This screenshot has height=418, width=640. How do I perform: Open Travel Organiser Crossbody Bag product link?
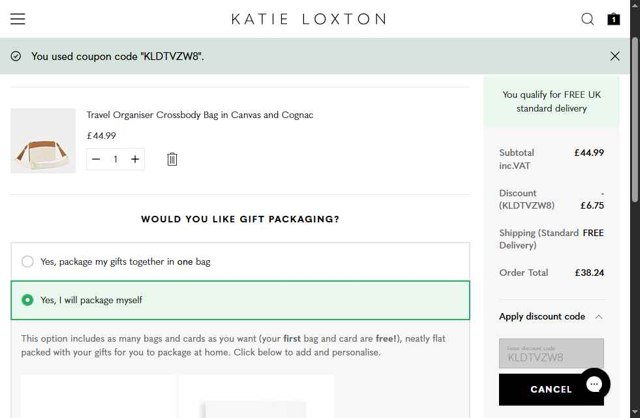200,115
